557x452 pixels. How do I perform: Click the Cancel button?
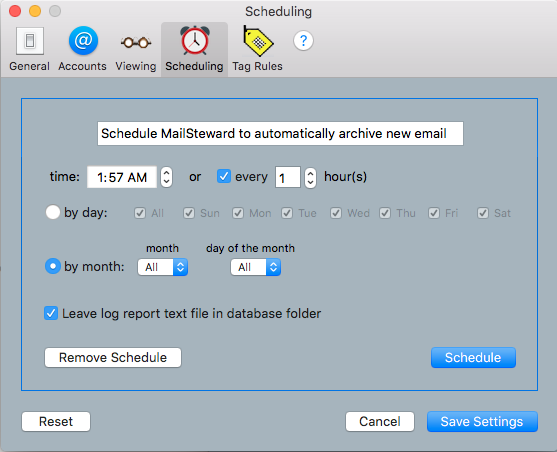(x=380, y=421)
